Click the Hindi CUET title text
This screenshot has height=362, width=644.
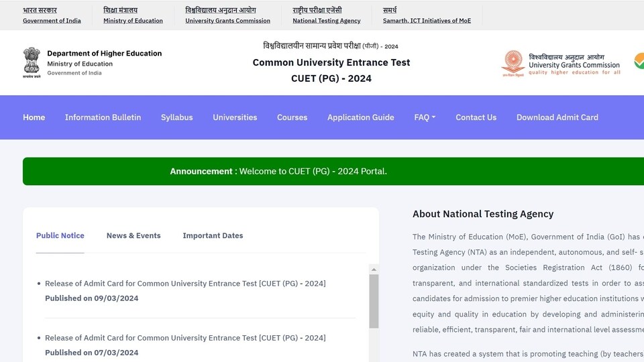pyautogui.click(x=331, y=46)
